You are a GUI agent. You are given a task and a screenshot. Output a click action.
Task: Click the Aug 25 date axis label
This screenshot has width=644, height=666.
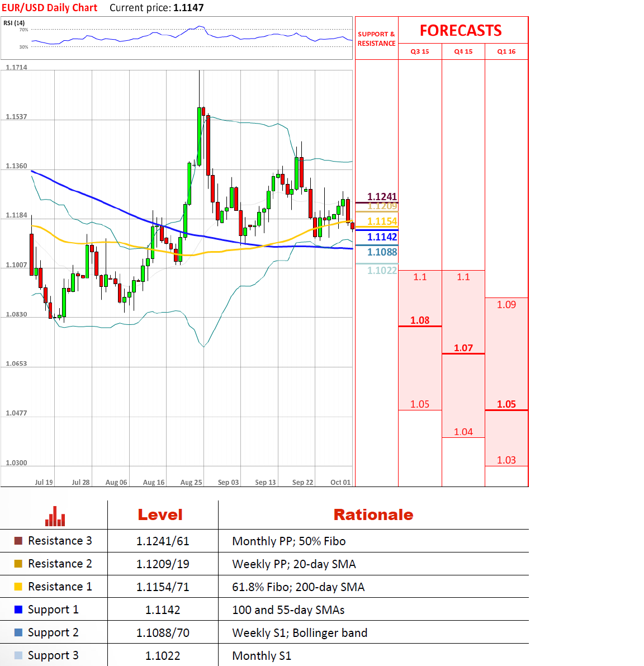[191, 482]
